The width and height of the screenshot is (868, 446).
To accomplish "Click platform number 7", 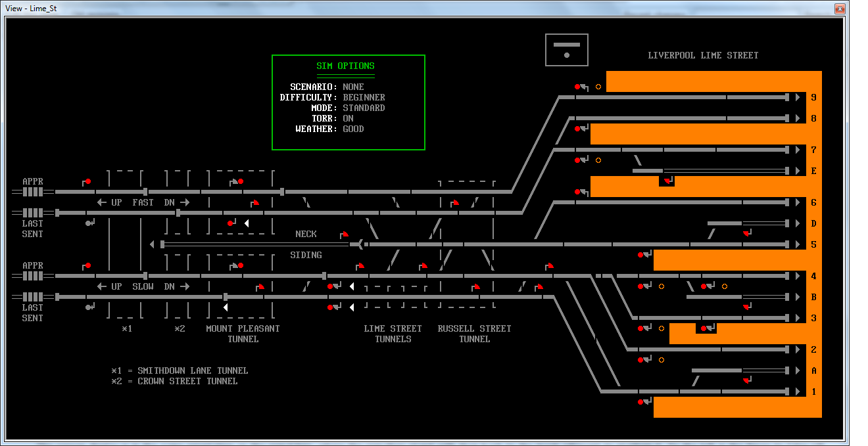I will click(814, 150).
